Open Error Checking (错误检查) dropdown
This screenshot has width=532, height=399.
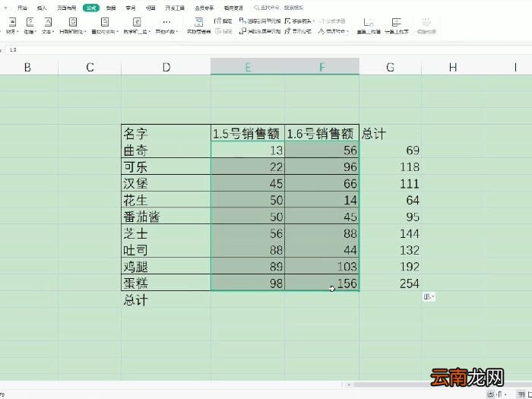pyautogui.click(x=333, y=31)
